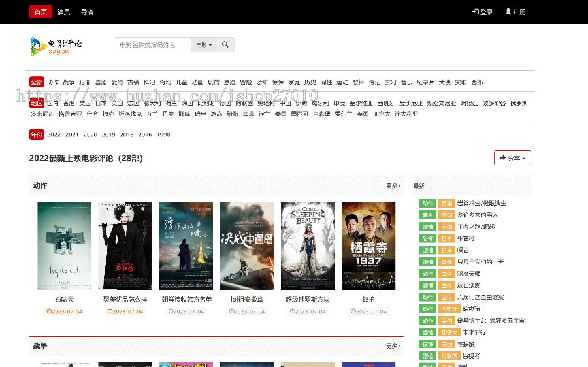Filter by 家庭 genre
The height and width of the screenshot is (367, 588).
tap(294, 82)
